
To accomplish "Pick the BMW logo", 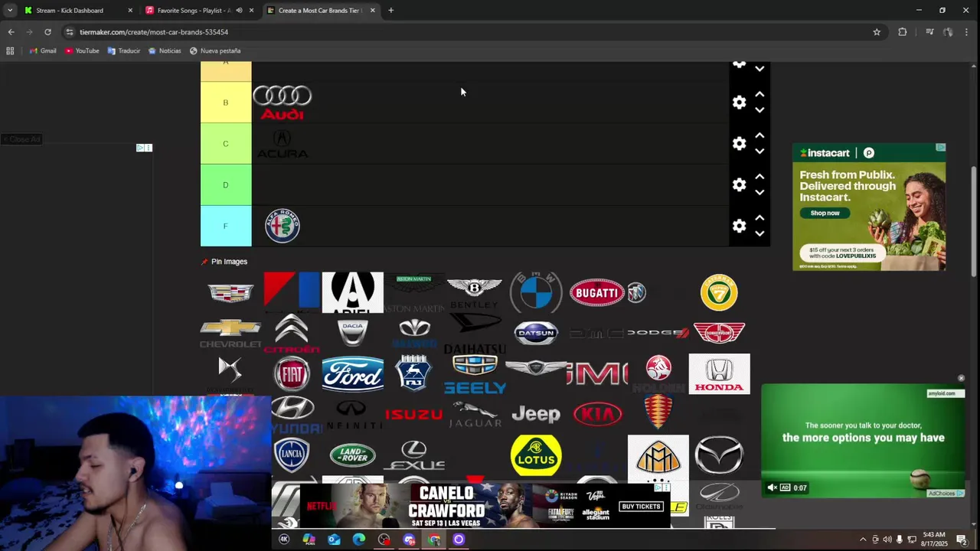I will click(536, 292).
